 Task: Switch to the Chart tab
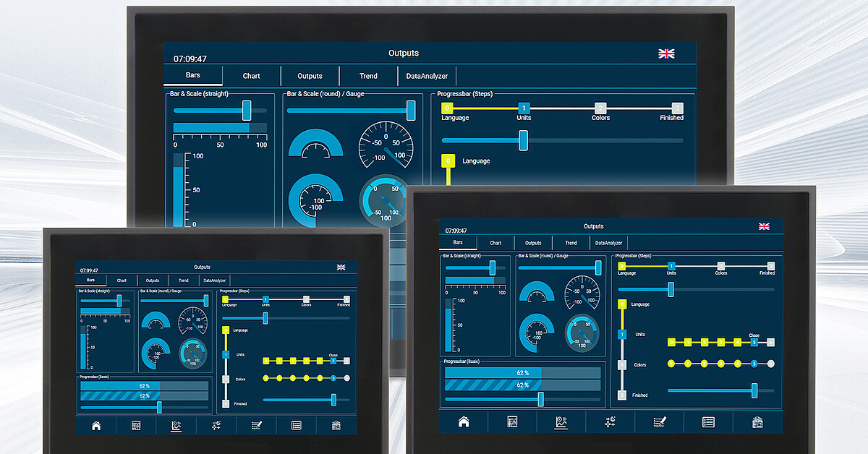251,76
